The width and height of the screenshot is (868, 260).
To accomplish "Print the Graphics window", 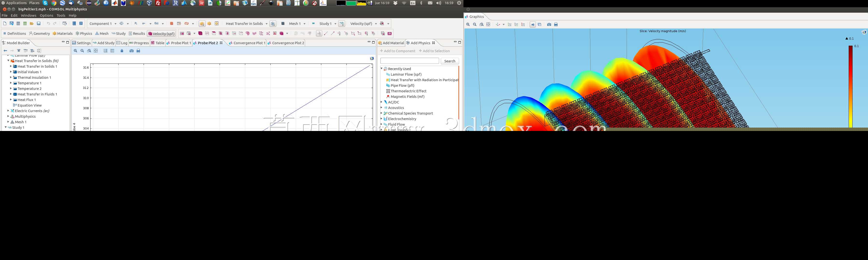I will 556,25.
